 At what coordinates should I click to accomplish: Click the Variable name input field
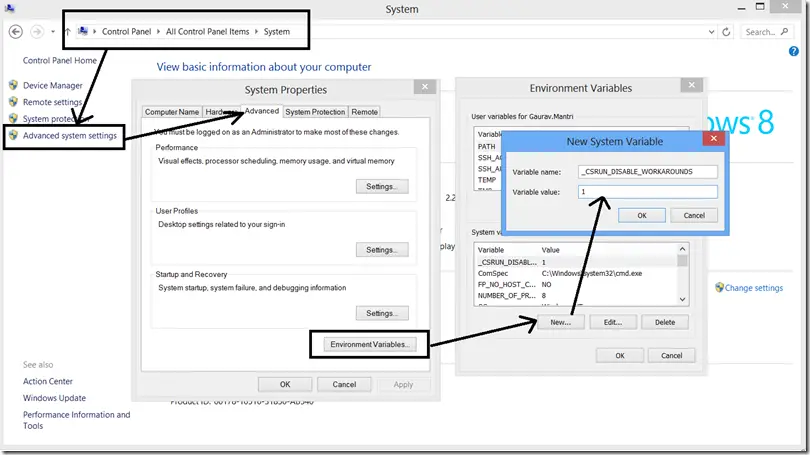tap(648, 171)
